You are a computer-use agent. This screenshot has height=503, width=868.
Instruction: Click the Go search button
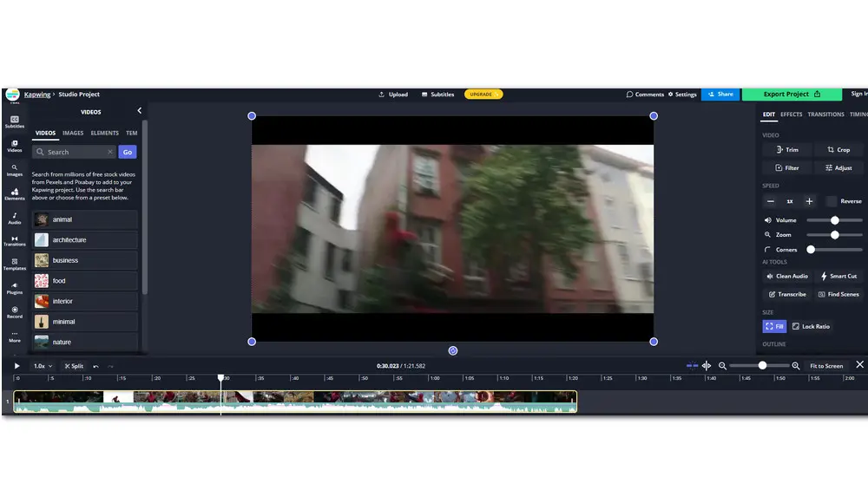pyautogui.click(x=128, y=152)
